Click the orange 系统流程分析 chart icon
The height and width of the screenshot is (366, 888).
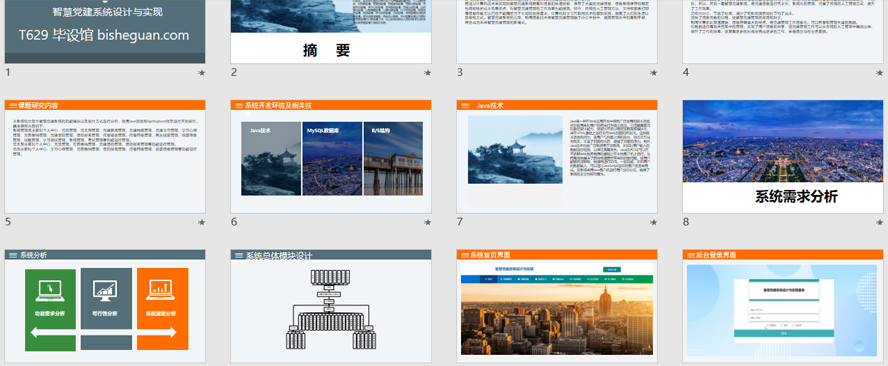click(161, 291)
